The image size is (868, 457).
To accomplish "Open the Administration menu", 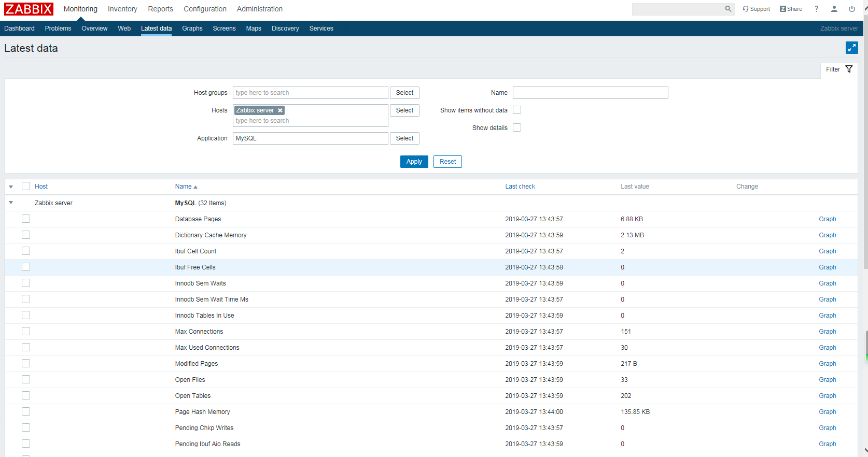I will click(x=260, y=9).
